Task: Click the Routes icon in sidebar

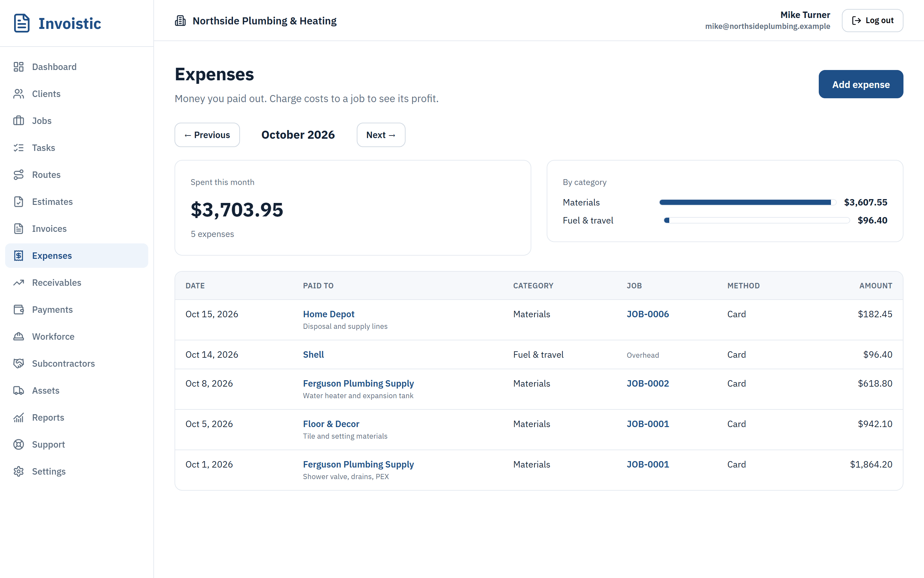Action: tap(19, 175)
